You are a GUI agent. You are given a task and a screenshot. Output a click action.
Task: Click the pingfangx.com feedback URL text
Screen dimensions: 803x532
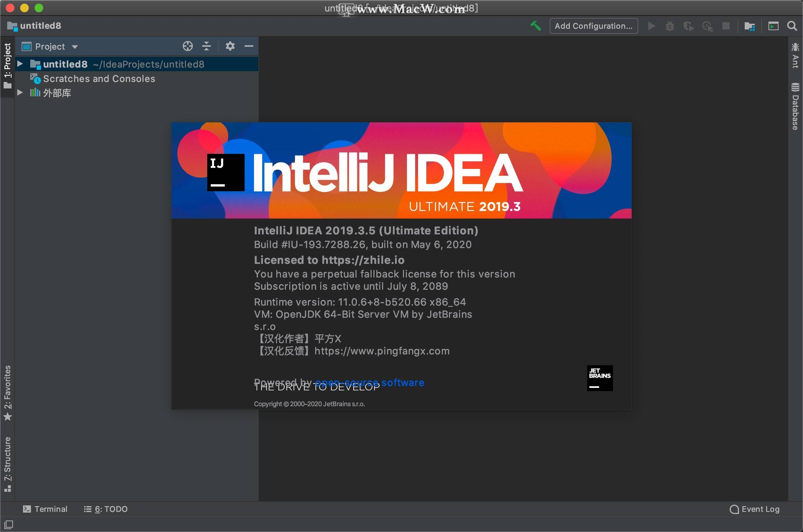click(382, 351)
